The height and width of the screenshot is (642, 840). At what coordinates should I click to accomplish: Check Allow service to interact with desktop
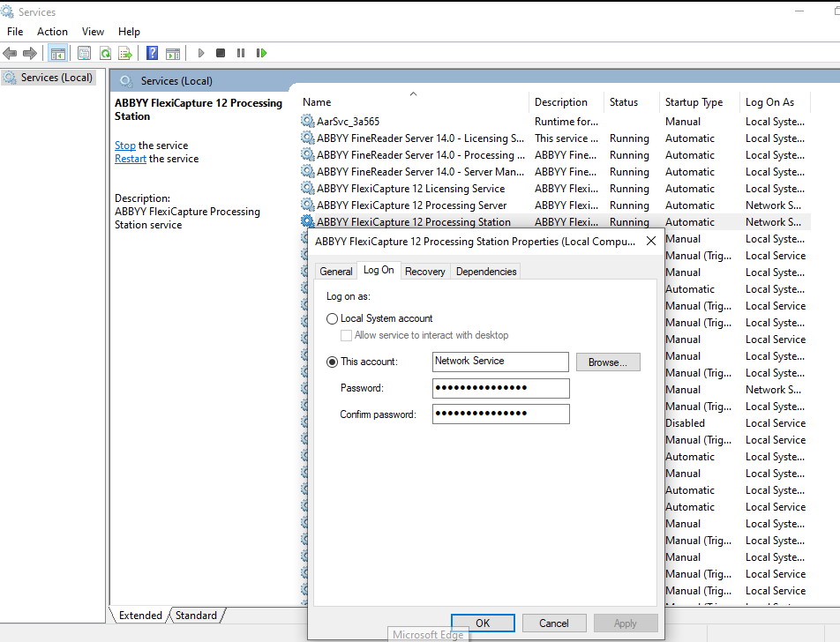tap(347, 335)
